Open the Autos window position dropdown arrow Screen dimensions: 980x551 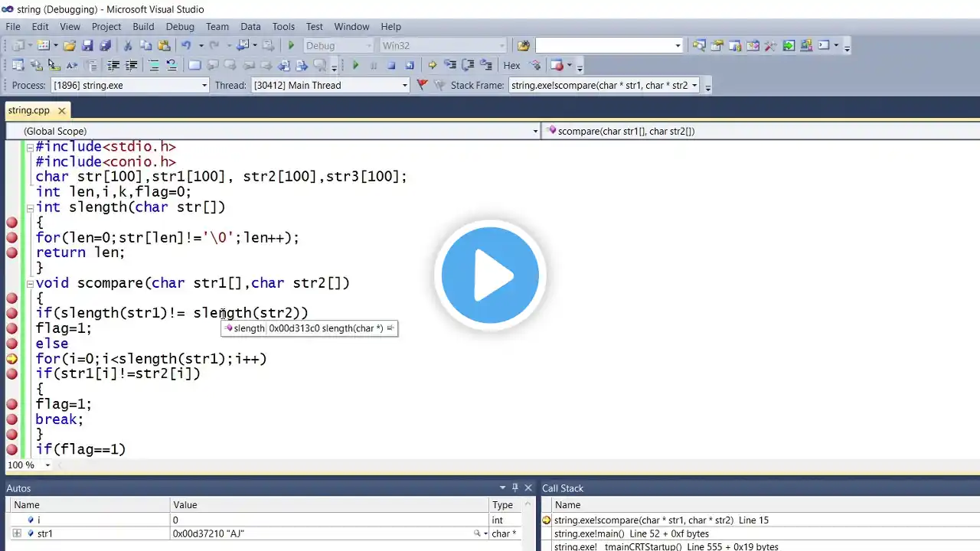coord(503,487)
